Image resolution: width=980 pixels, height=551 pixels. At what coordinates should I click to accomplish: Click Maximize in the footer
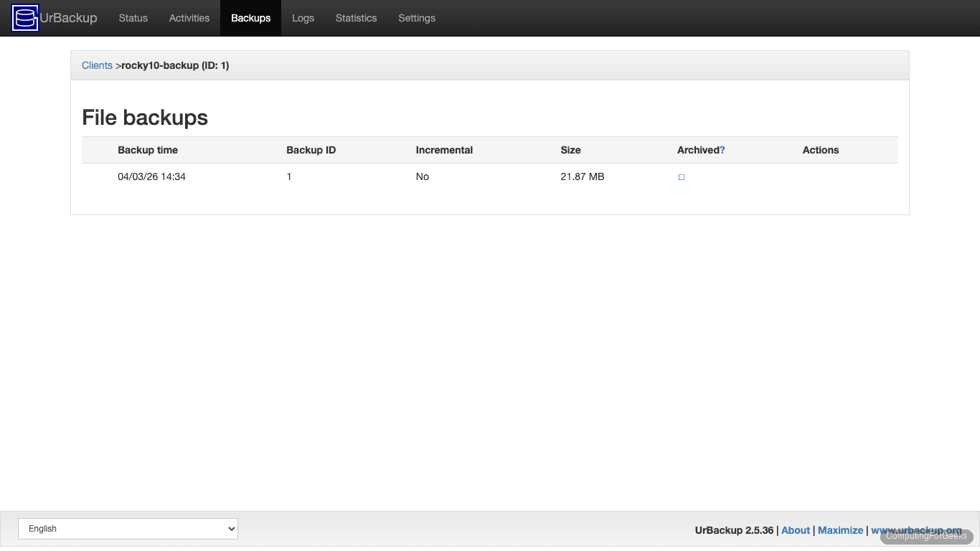click(840, 529)
